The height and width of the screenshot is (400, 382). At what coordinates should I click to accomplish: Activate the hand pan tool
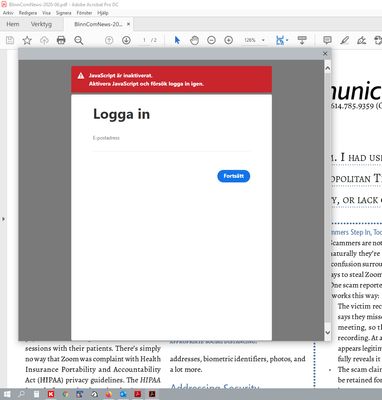pyautogui.click(x=194, y=40)
